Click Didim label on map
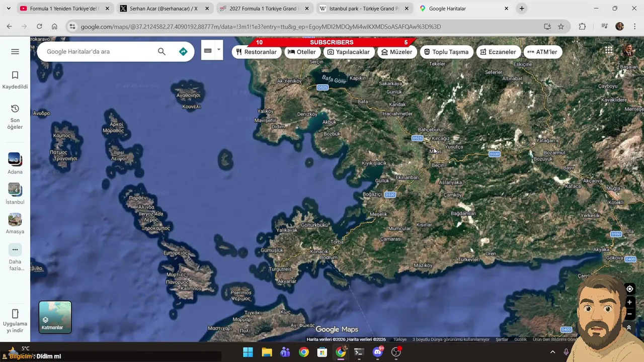The height and width of the screenshot is (362, 644). pos(278,126)
